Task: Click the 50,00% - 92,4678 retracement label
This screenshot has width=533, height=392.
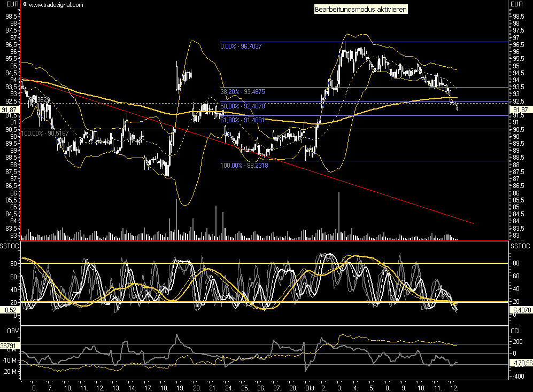Action: click(242, 106)
